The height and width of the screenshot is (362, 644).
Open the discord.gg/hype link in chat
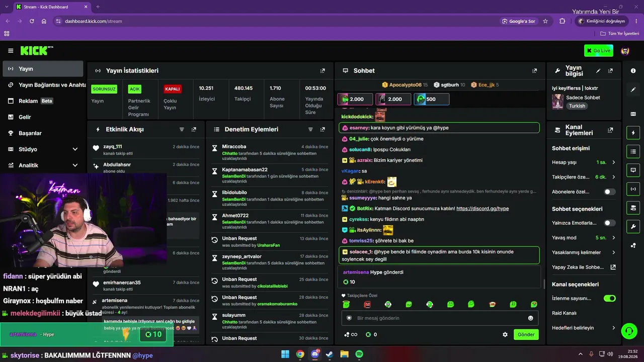tap(482, 209)
